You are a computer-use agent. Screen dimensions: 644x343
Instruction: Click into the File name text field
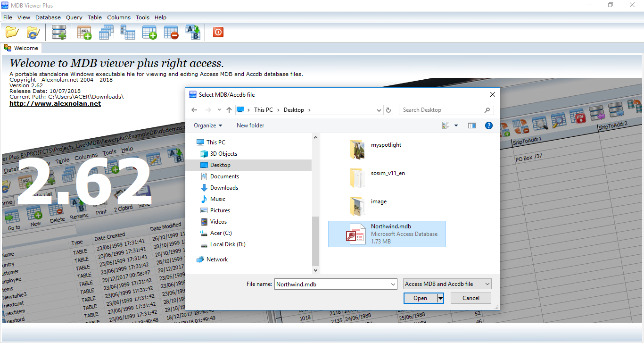click(x=332, y=284)
